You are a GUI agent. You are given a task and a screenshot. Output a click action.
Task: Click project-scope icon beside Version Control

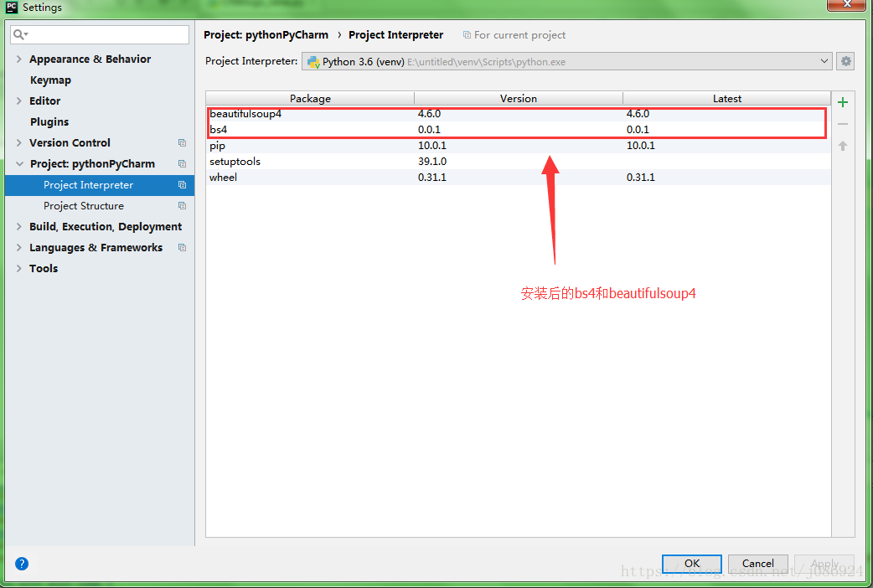[x=182, y=142]
